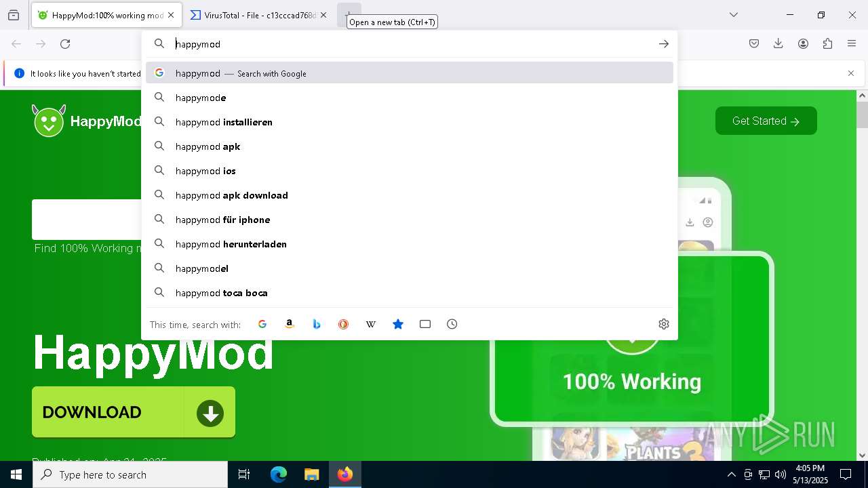Dismiss the notification bar

point(851,73)
